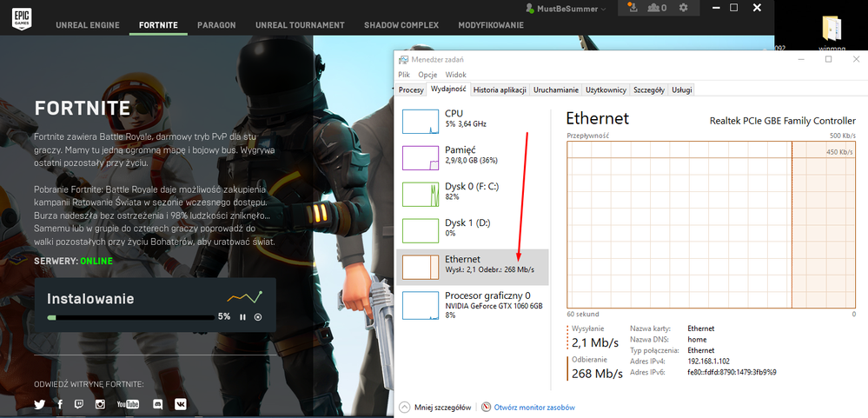868x418 pixels.
Task: Select the CPU performance graph item
Action: pos(474,120)
